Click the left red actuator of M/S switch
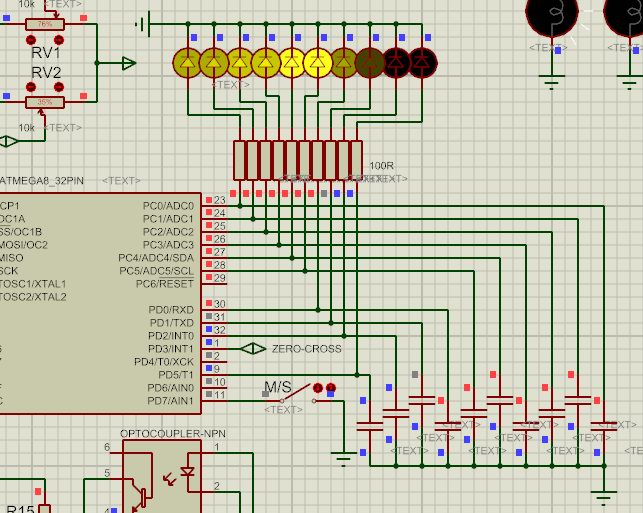Viewport: 643px width, 513px height. 318,388
